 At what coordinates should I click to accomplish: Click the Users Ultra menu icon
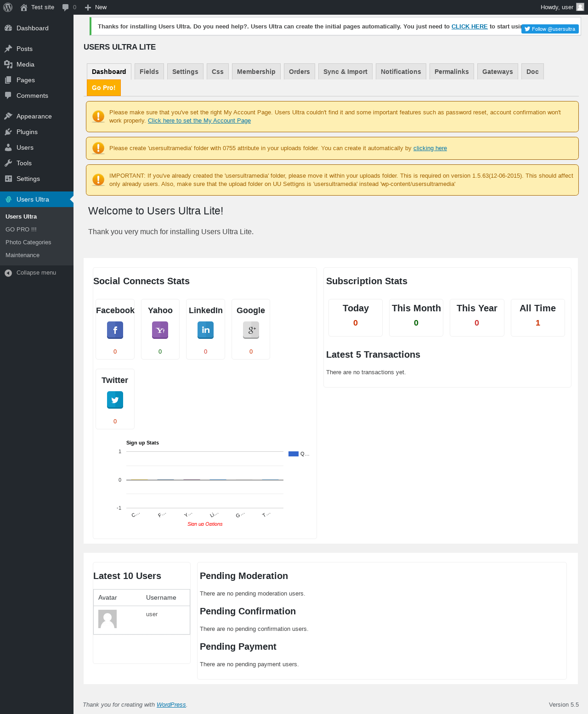(8, 199)
